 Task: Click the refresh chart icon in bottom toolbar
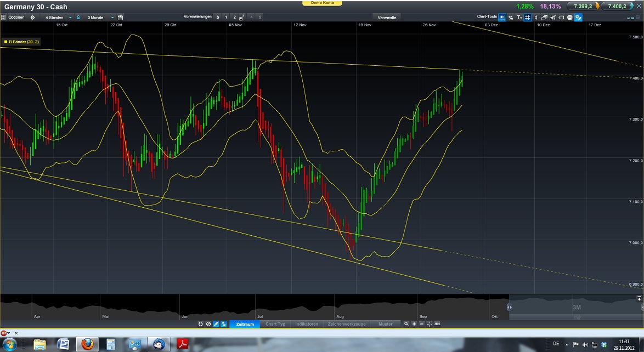click(200, 324)
